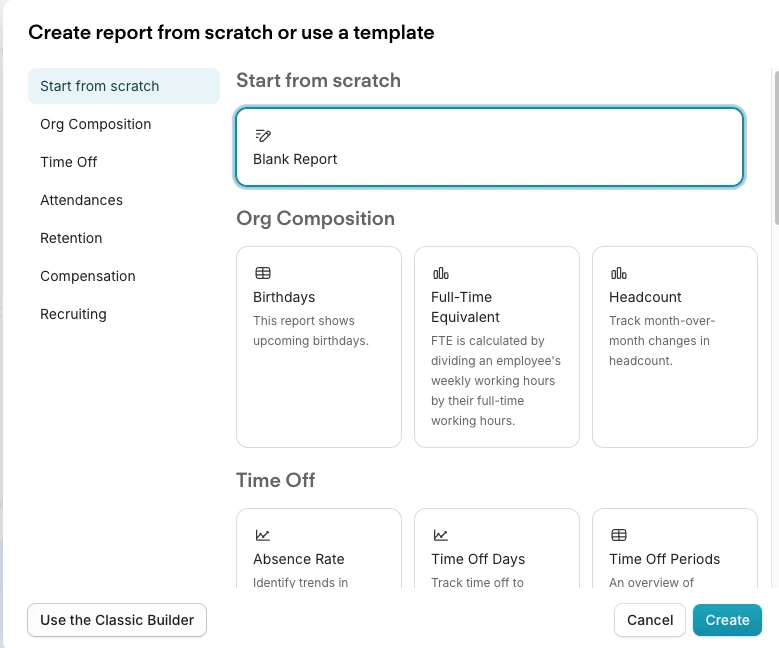Select the Blank Report card

[489, 147]
